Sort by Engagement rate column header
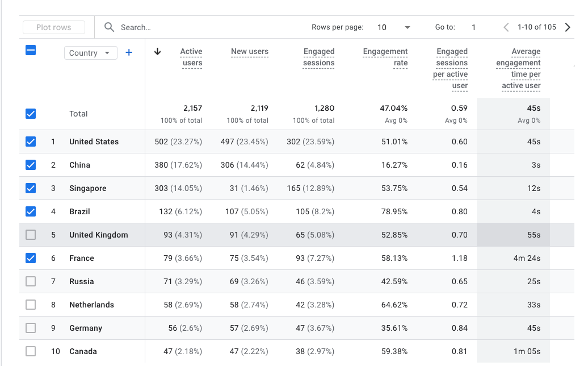The width and height of the screenshot is (588, 366). (385, 57)
